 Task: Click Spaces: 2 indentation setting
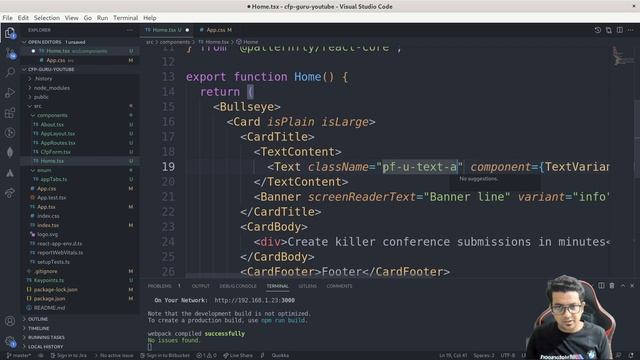point(484,356)
